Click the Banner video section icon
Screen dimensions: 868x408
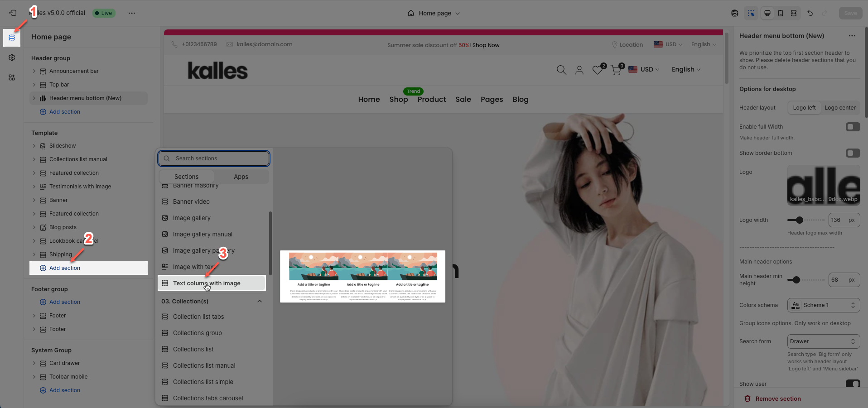pyautogui.click(x=165, y=202)
